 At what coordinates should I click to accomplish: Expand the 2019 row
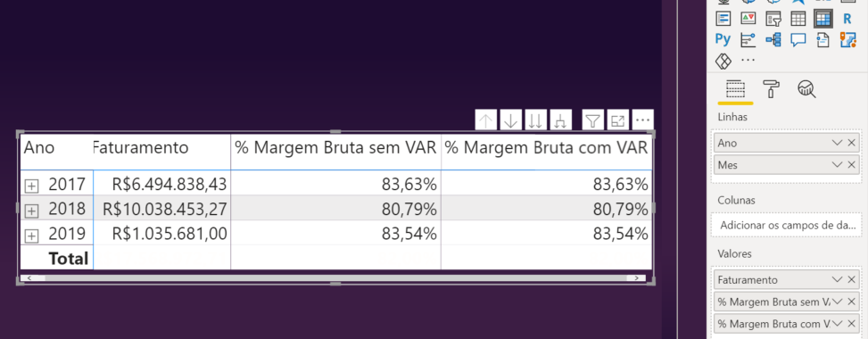[31, 236]
